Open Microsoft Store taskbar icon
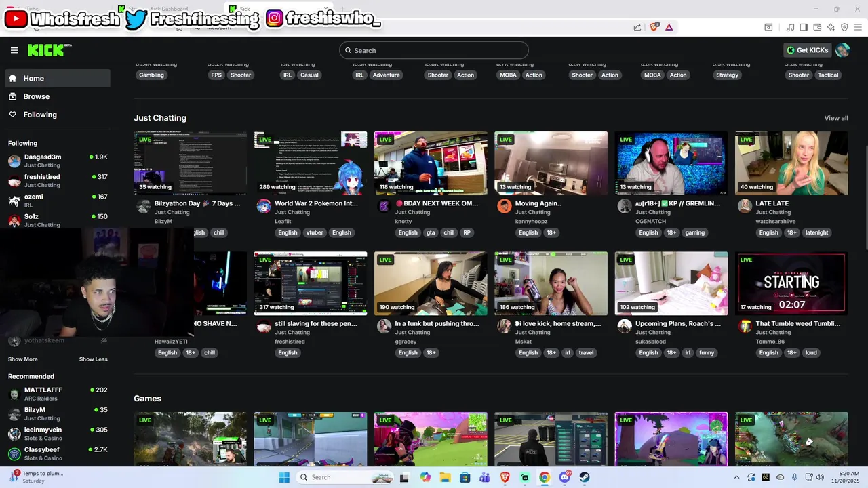The width and height of the screenshot is (868, 488). pos(465,477)
